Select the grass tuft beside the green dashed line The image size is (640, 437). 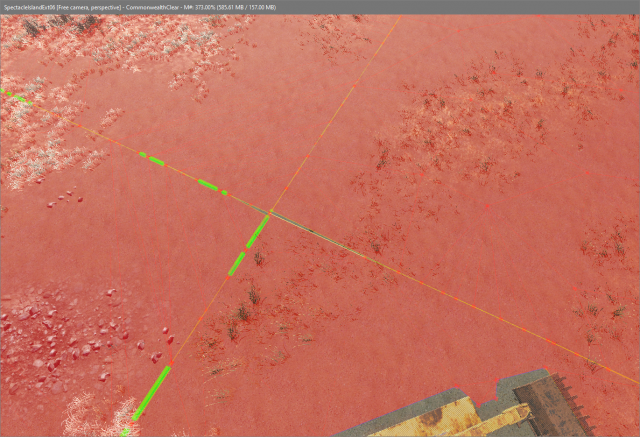(253, 296)
